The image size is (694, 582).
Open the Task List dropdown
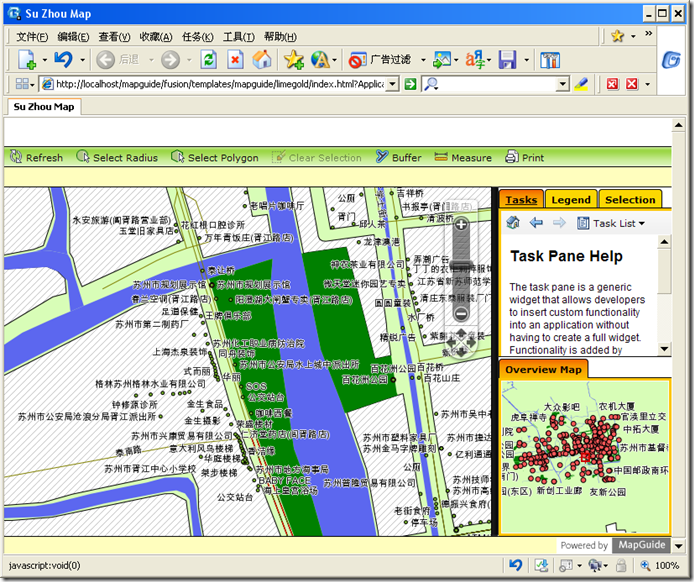[611, 223]
